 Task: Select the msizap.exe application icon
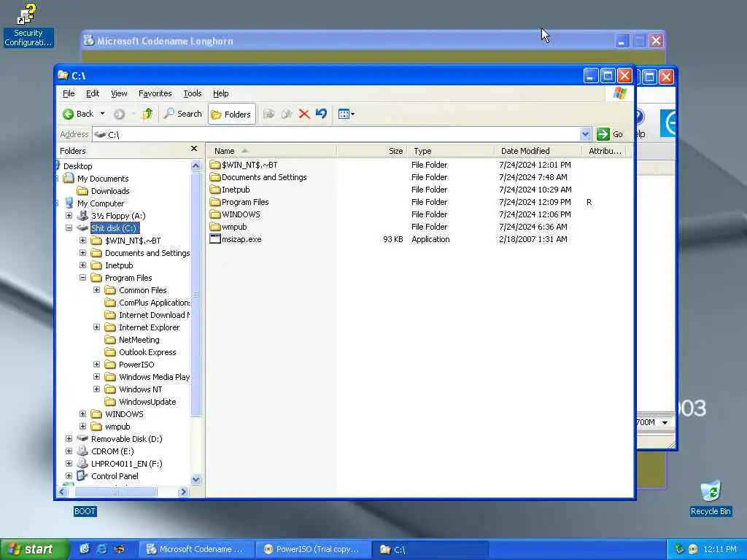[x=215, y=239]
